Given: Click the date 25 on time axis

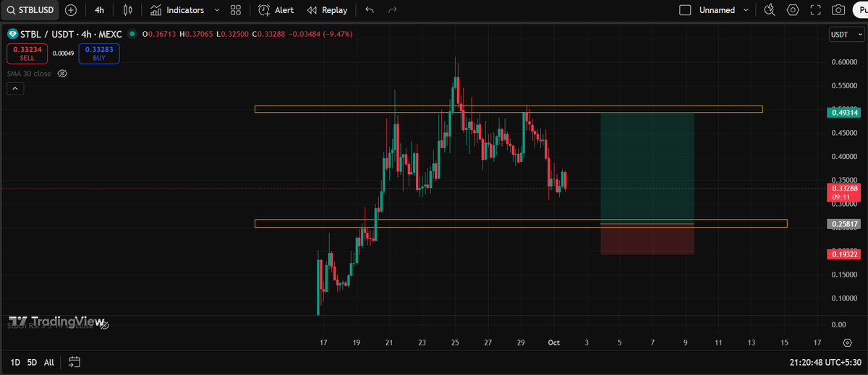Looking at the screenshot, I should pos(455,342).
